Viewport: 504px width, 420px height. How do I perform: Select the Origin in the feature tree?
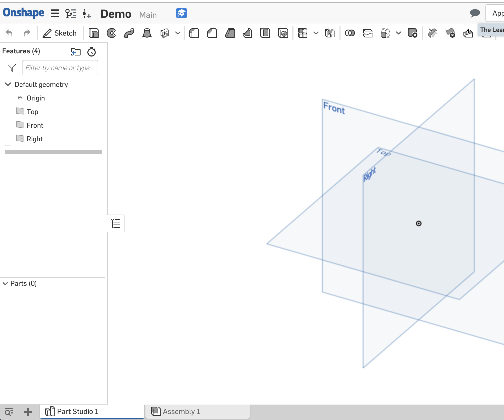point(36,98)
